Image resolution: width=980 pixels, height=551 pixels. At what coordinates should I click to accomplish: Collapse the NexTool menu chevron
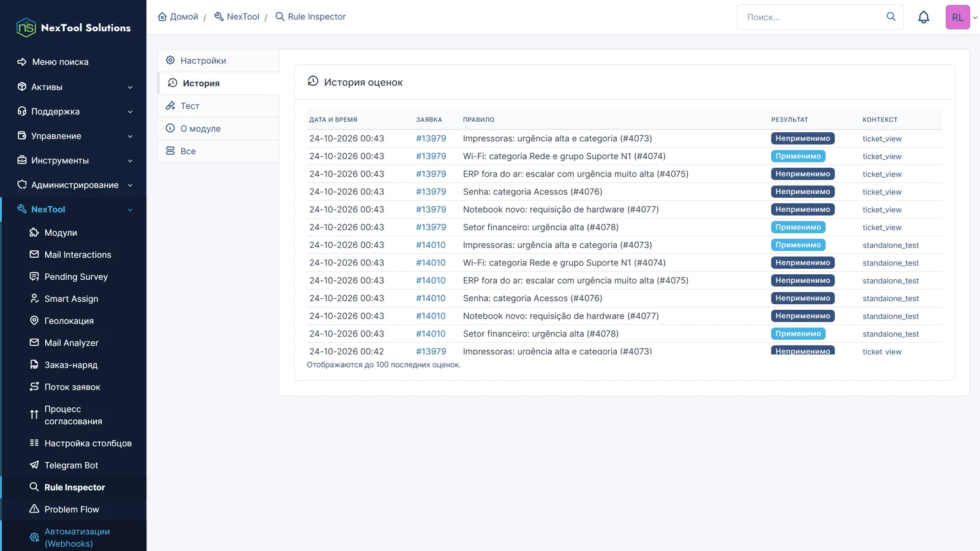point(130,209)
